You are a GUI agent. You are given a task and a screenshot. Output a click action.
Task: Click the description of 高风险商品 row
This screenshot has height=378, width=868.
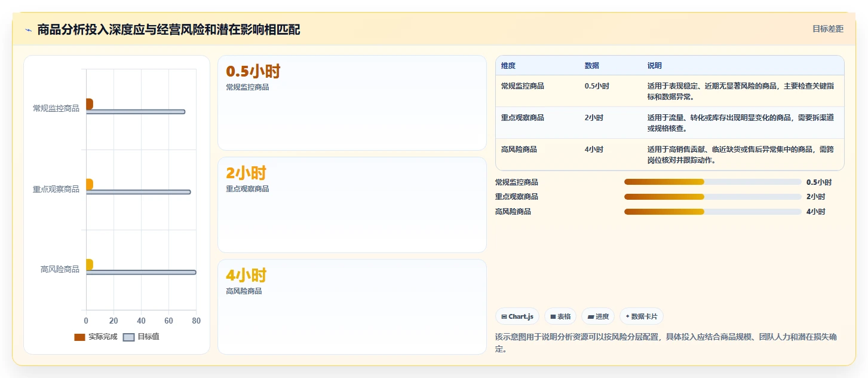point(741,154)
